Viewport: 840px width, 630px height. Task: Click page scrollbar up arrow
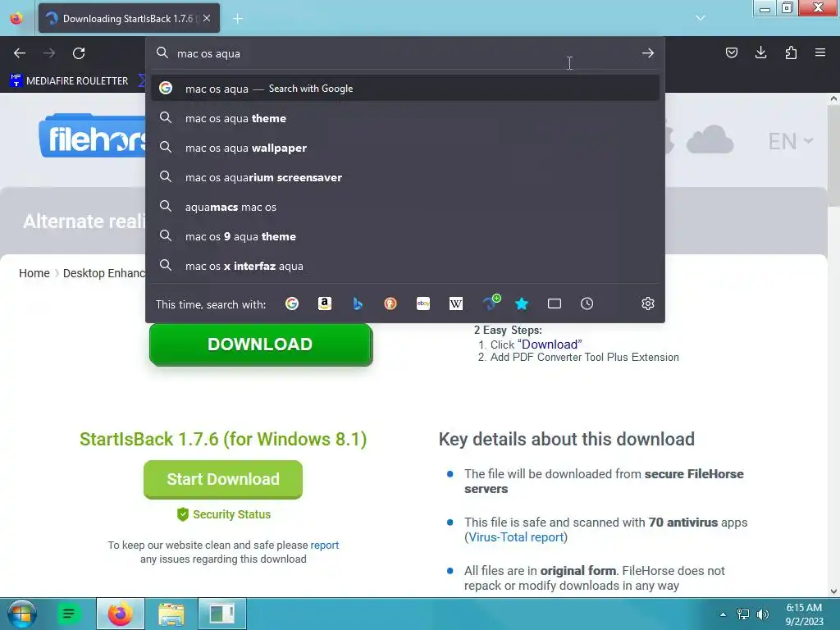(833, 98)
